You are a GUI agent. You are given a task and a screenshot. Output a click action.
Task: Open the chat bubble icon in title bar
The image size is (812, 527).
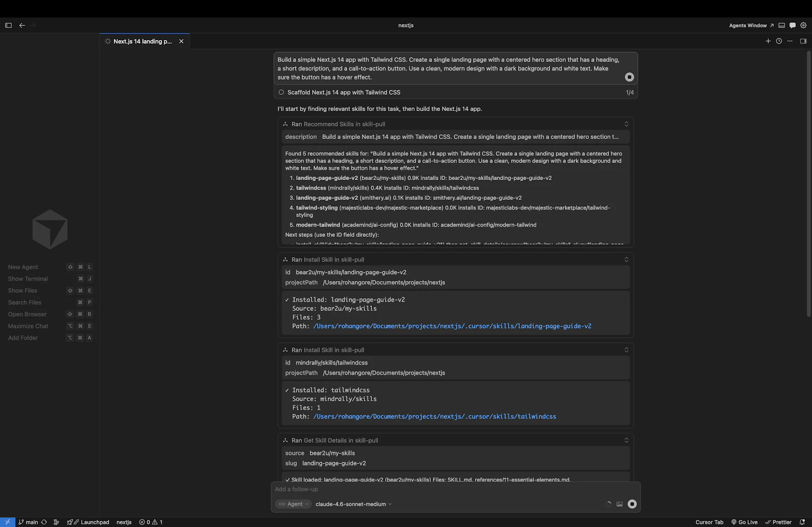[792, 25]
